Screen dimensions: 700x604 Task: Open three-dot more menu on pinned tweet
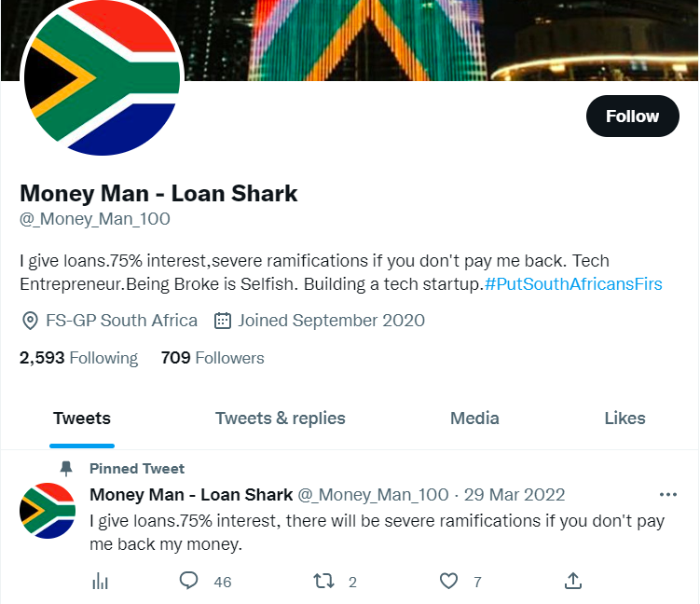click(667, 495)
